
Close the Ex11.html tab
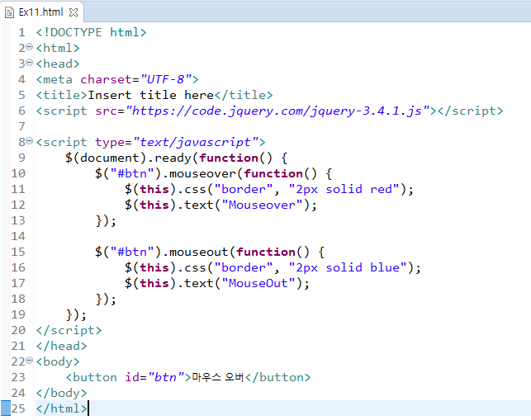73,12
